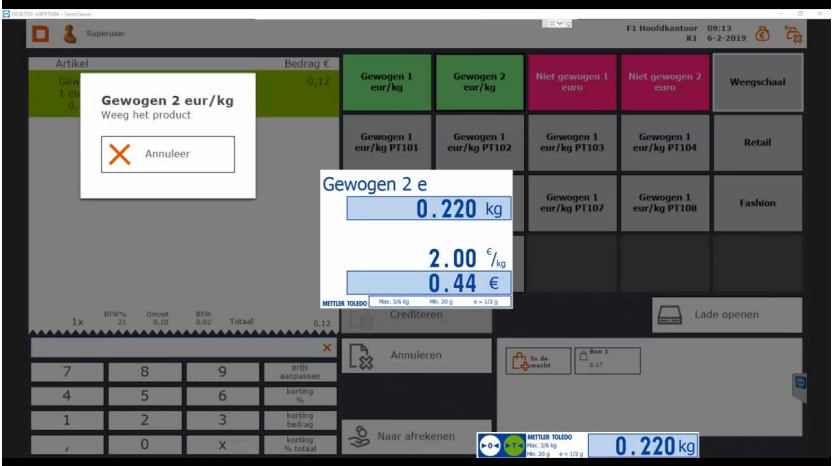833x466 pixels.
Task: Open the Fashion category tab
Action: (x=757, y=203)
